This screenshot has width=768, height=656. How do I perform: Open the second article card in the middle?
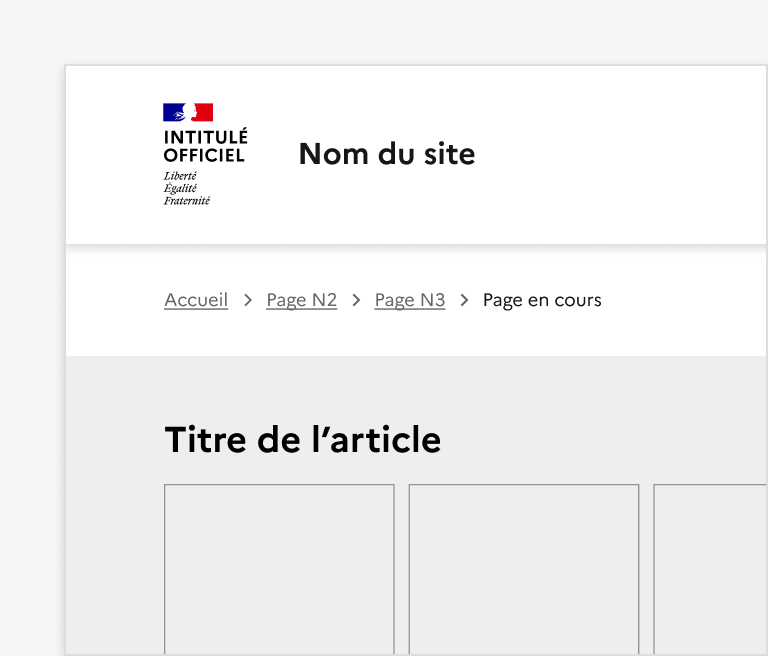pyautogui.click(x=523, y=568)
